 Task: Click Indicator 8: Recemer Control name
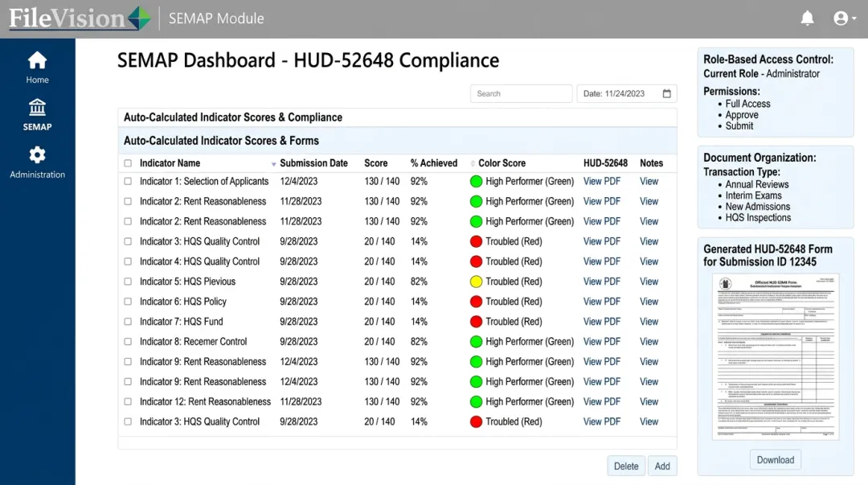pyautogui.click(x=193, y=342)
